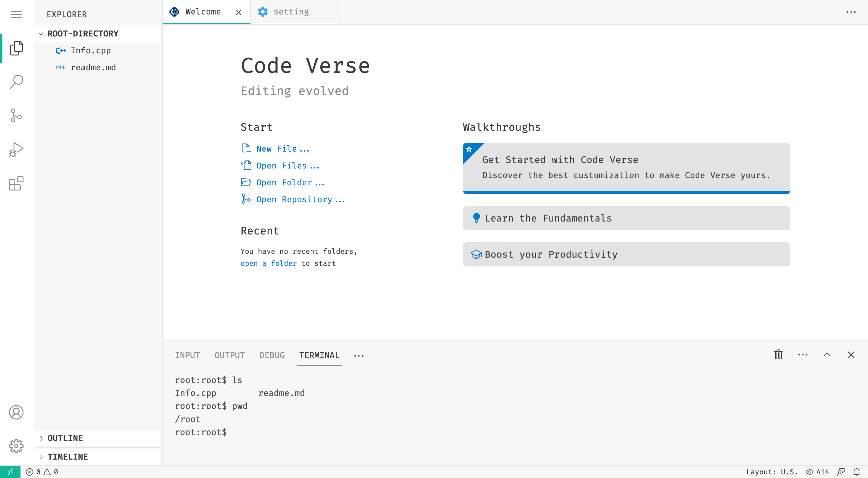868x478 pixels.
Task: Open the Search view in activity bar
Action: (x=16, y=82)
